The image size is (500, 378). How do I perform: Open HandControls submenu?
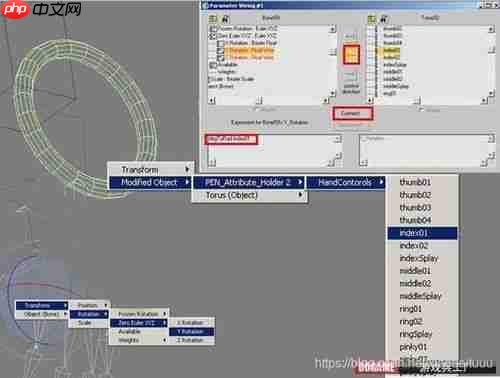coord(346,182)
